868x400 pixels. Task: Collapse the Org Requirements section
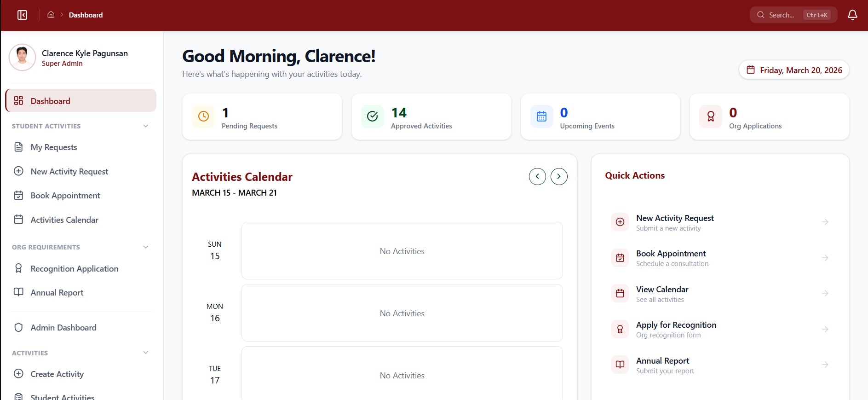146,247
